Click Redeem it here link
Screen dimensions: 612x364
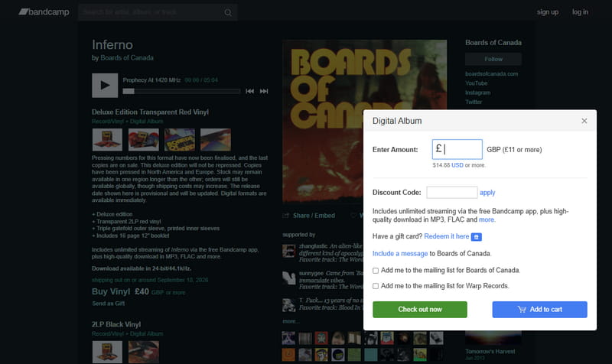[x=447, y=236]
